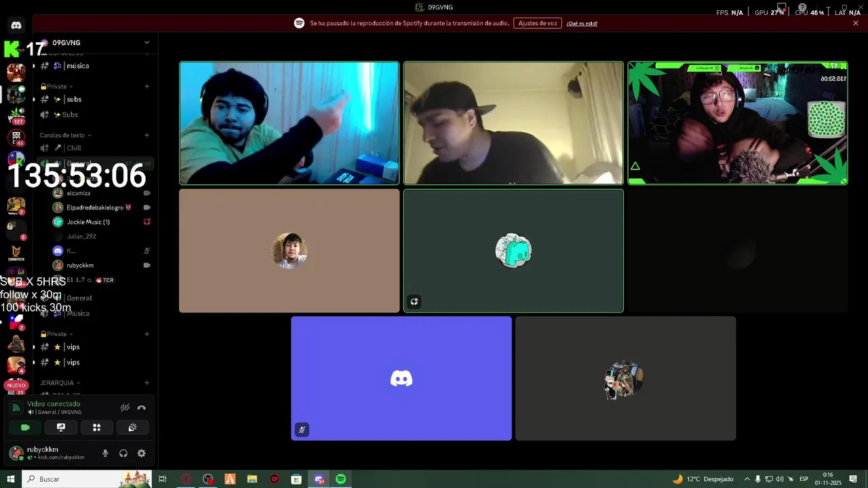Image resolution: width=868 pixels, height=488 pixels.
Task: Open subs text channel
Action: 95,100
